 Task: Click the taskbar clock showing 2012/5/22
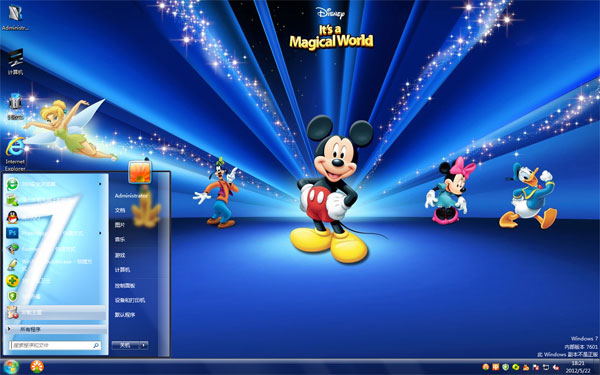tap(578, 367)
